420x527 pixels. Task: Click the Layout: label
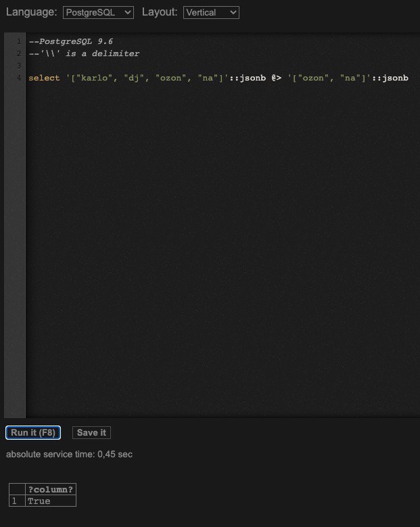coord(160,12)
